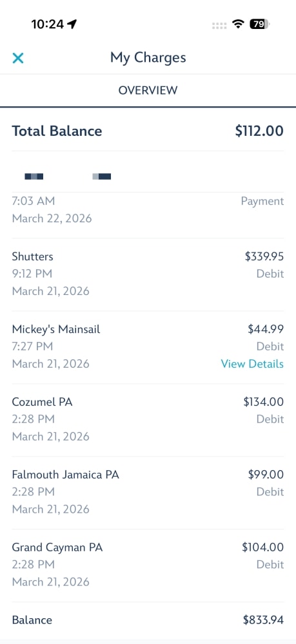This screenshot has height=644, width=296.
Task: Tap the My Charges title
Action: [x=148, y=57]
